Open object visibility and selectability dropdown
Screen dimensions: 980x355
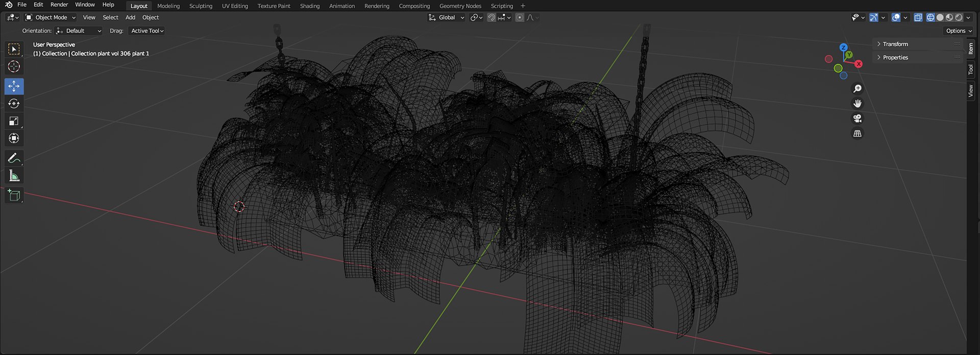click(x=858, y=17)
